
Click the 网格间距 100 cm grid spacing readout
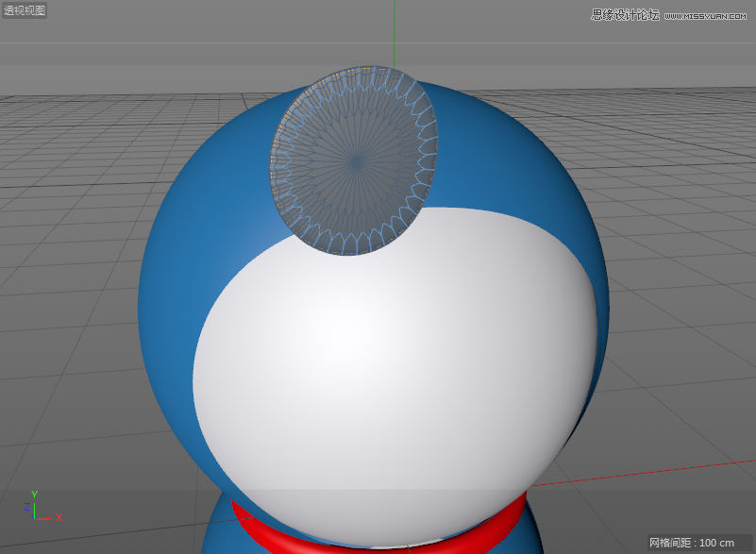pos(691,543)
